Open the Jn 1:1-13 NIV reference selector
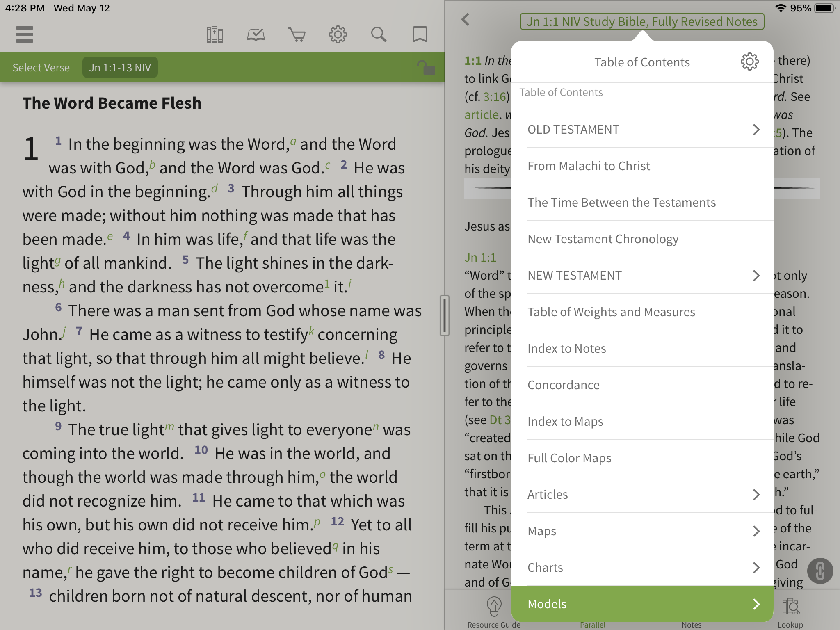 click(120, 67)
